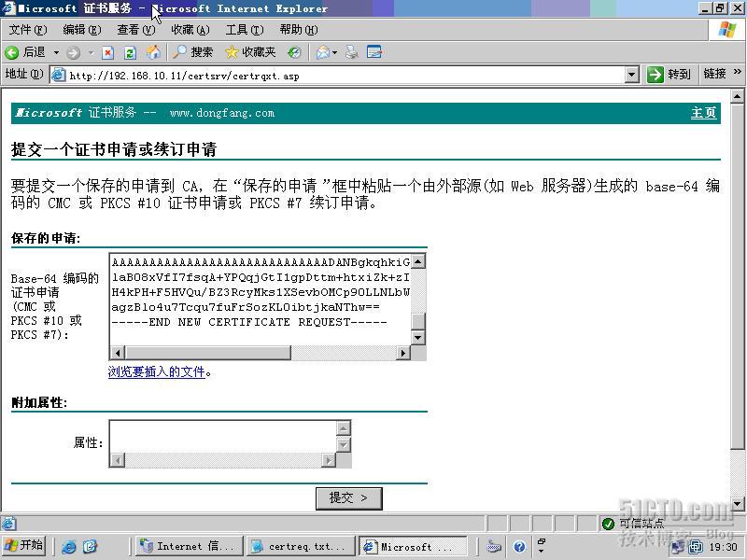Click the grey Forward arrow button
The height and width of the screenshot is (560, 747).
pyautogui.click(x=74, y=52)
